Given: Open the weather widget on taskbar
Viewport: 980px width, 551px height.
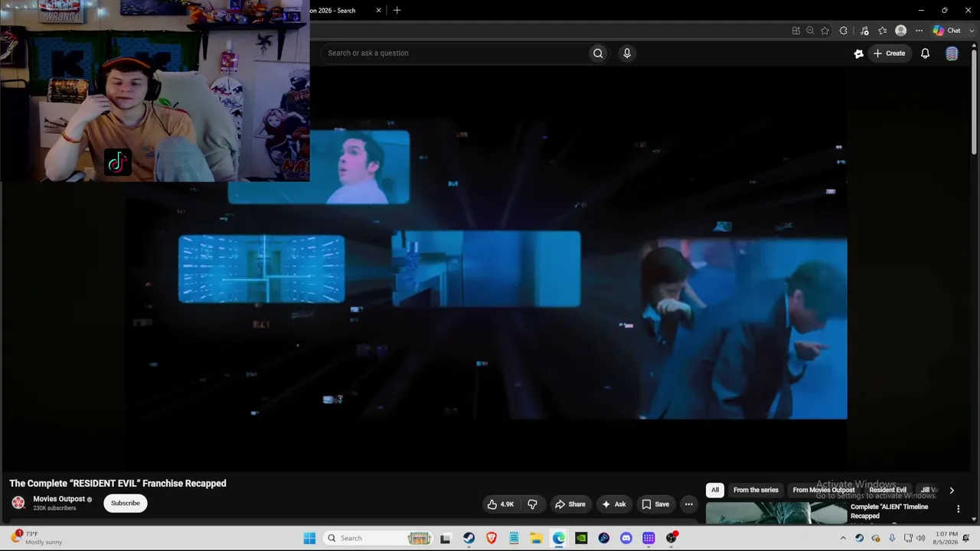Looking at the screenshot, I should (x=38, y=538).
